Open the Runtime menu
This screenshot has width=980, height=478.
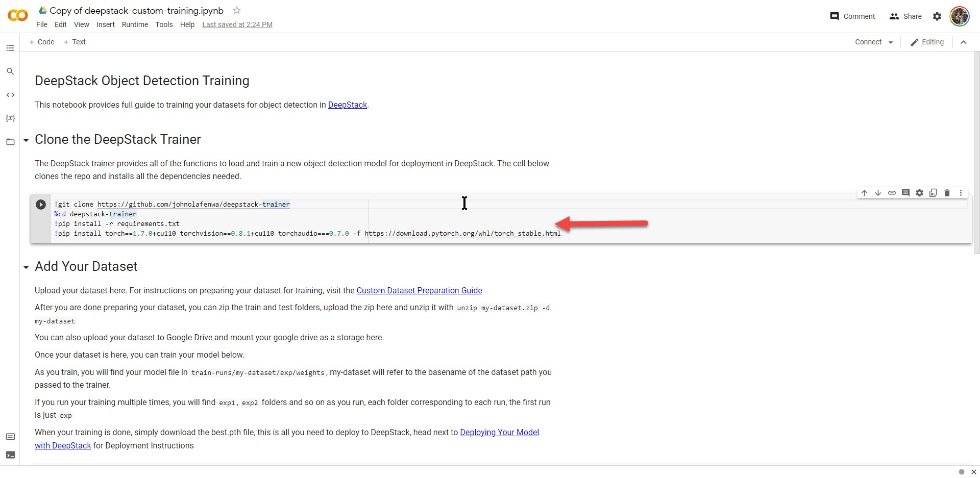pos(135,24)
